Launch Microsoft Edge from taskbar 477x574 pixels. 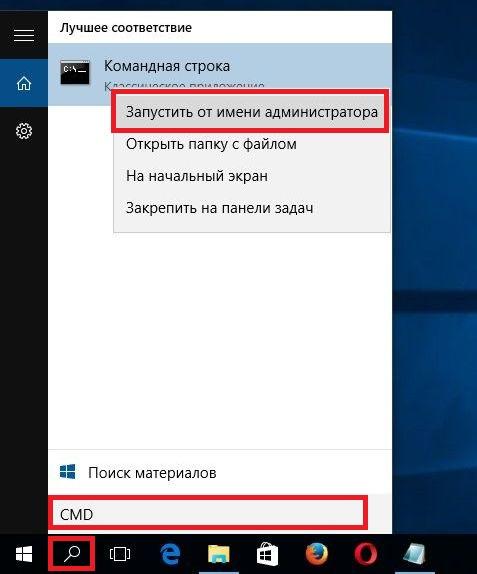coord(170,554)
